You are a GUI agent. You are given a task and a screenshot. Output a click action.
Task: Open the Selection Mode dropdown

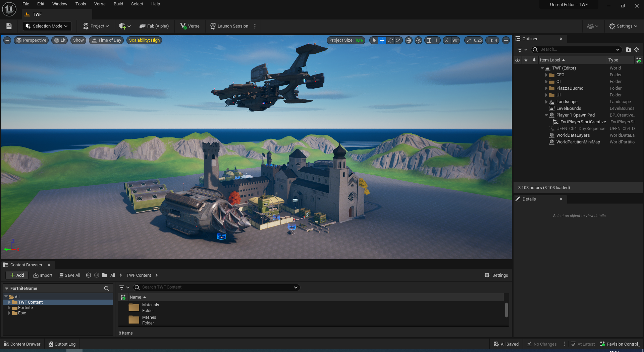point(47,26)
